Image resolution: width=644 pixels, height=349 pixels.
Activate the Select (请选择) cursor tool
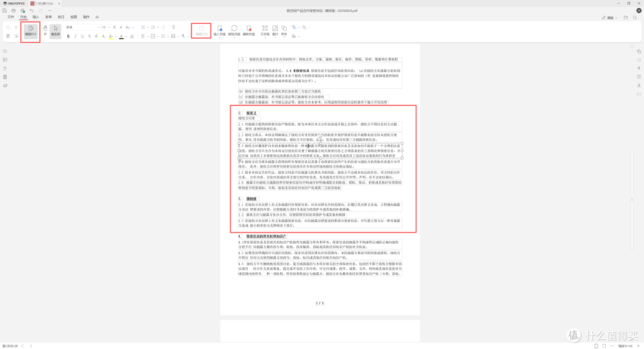55,31
